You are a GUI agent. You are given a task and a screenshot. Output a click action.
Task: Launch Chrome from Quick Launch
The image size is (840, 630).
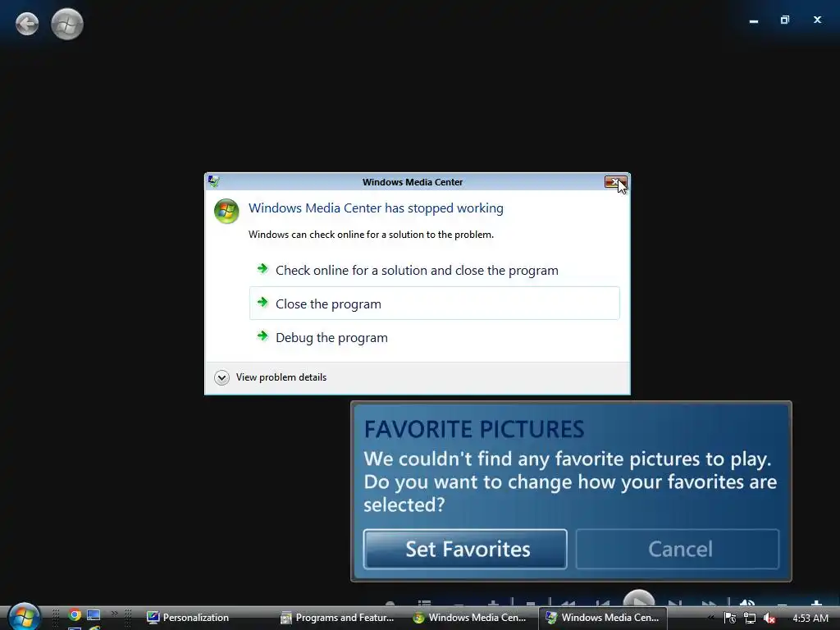pyautogui.click(x=75, y=615)
